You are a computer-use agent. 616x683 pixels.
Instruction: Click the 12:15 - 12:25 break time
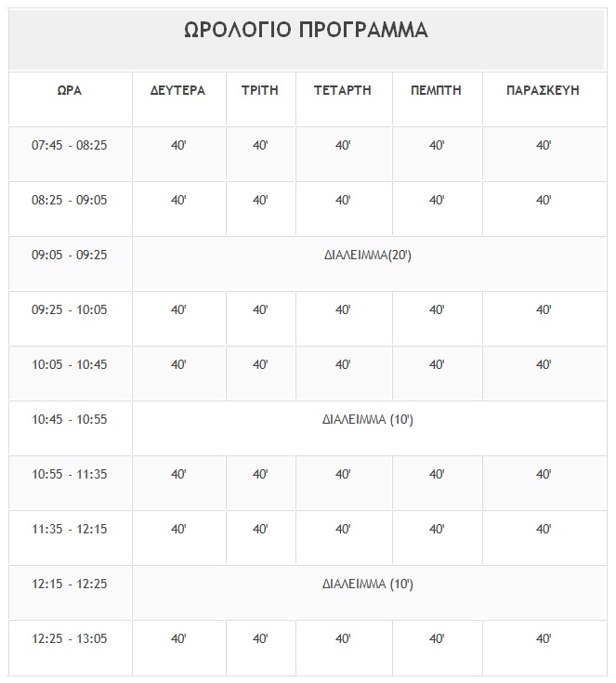(70, 584)
